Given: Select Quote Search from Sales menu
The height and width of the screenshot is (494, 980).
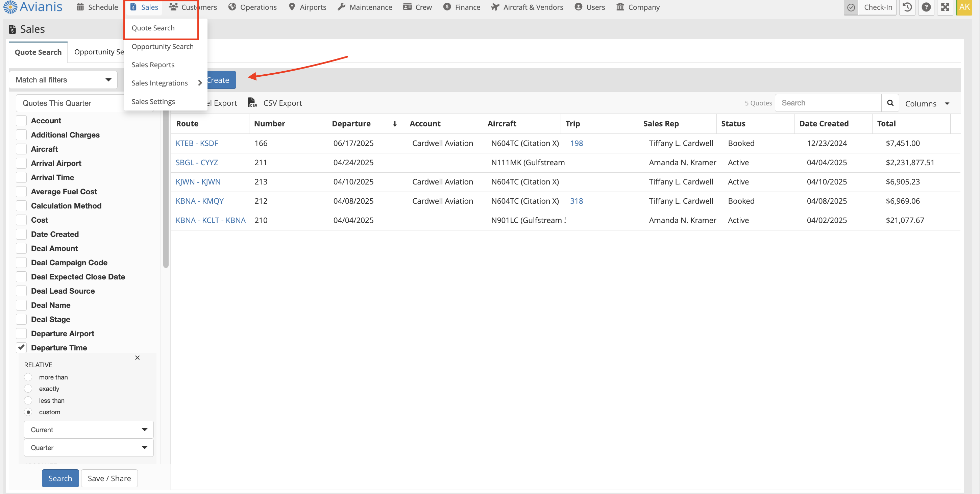Looking at the screenshot, I should [x=153, y=28].
